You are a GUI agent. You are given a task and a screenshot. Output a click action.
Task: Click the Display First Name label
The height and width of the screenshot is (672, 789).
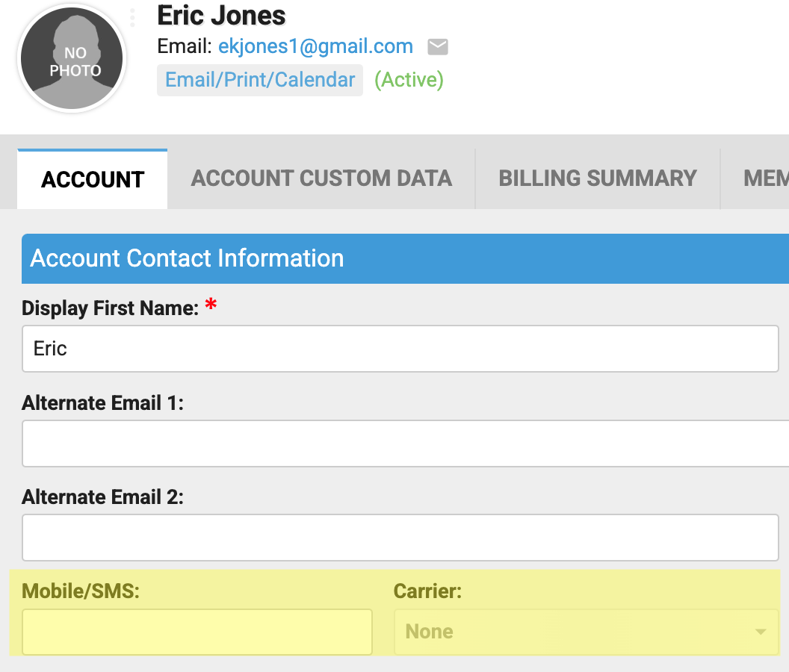[110, 308]
